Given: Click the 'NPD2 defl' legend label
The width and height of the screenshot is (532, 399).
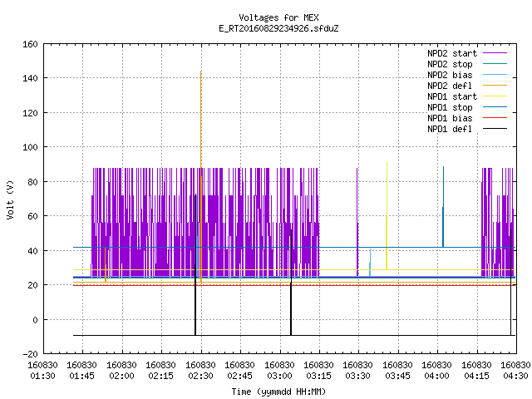Looking at the screenshot, I should point(450,86).
